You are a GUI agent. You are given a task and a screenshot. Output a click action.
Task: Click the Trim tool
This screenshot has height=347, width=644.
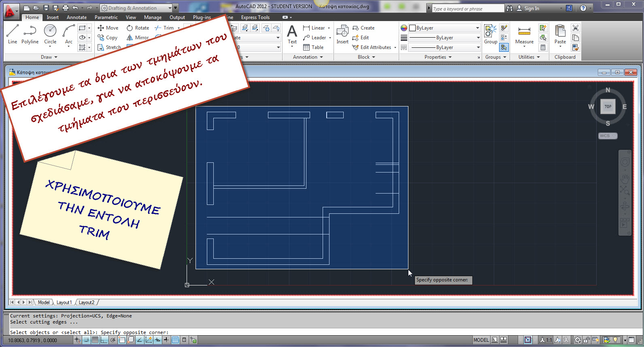pyautogui.click(x=164, y=28)
